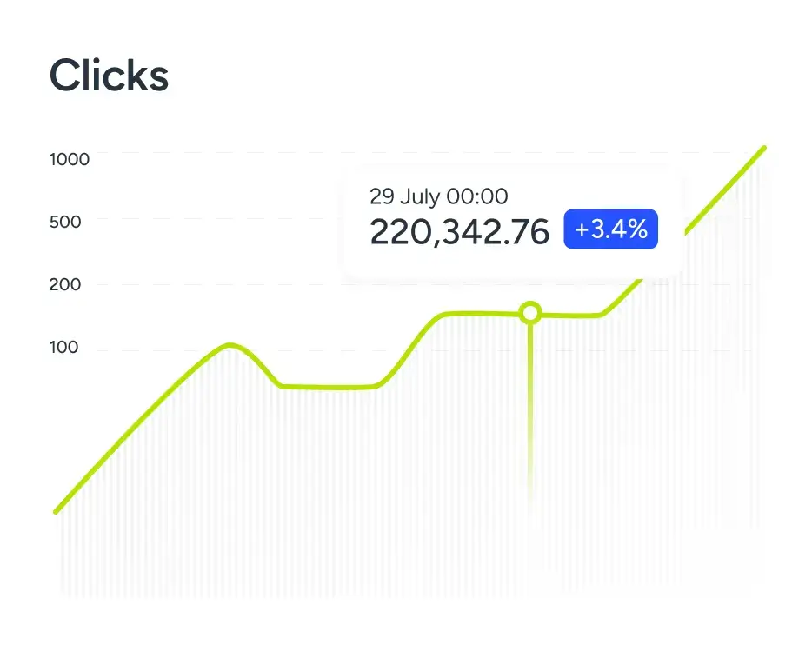Click the dashed gridline right of the 1000 label
The height and width of the screenshot is (645, 812).
point(217,153)
